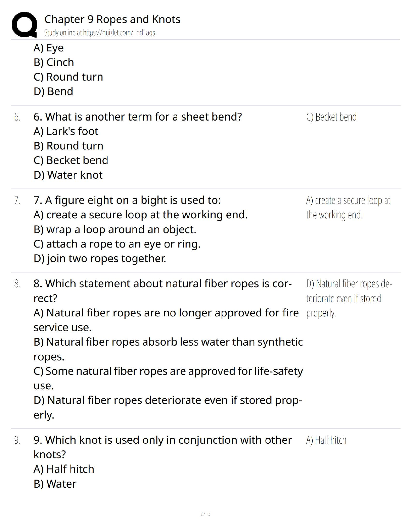Screen dimensions: 411x532
Task: Select A) Half hitch option in question 9
Action: point(64,469)
